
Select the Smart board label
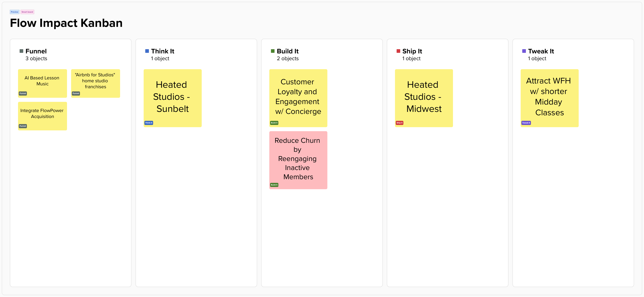pos(27,12)
